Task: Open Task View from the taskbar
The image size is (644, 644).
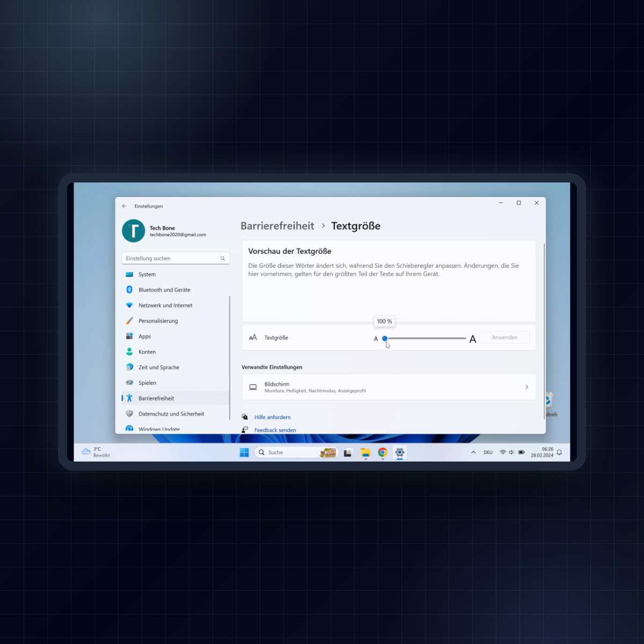Action: [x=348, y=452]
